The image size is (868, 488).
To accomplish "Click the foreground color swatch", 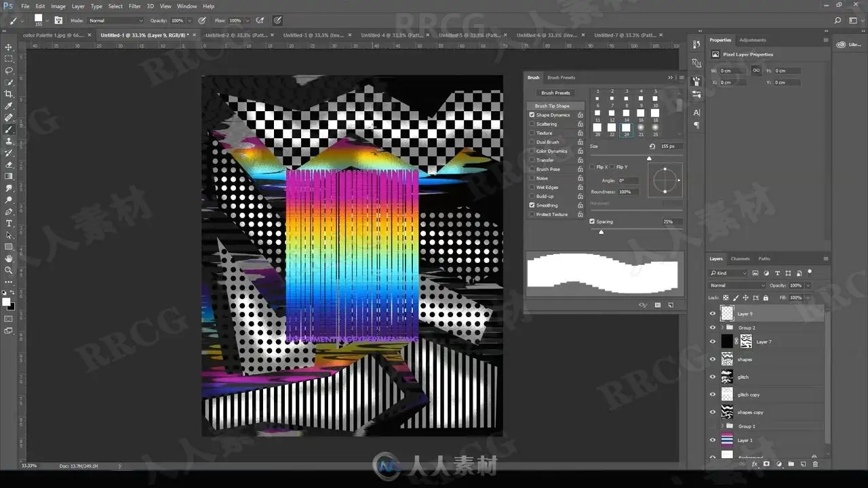I will (6, 302).
